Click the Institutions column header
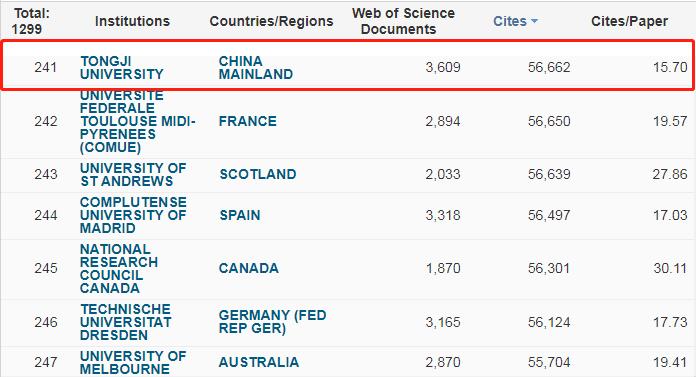Image resolution: width=696 pixels, height=377 pixels. 132,21
